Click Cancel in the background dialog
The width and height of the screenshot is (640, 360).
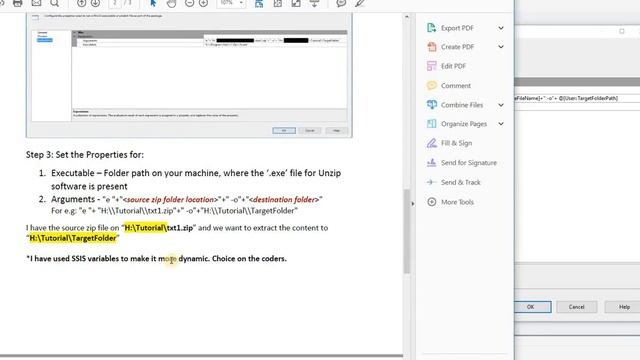pos(576,307)
